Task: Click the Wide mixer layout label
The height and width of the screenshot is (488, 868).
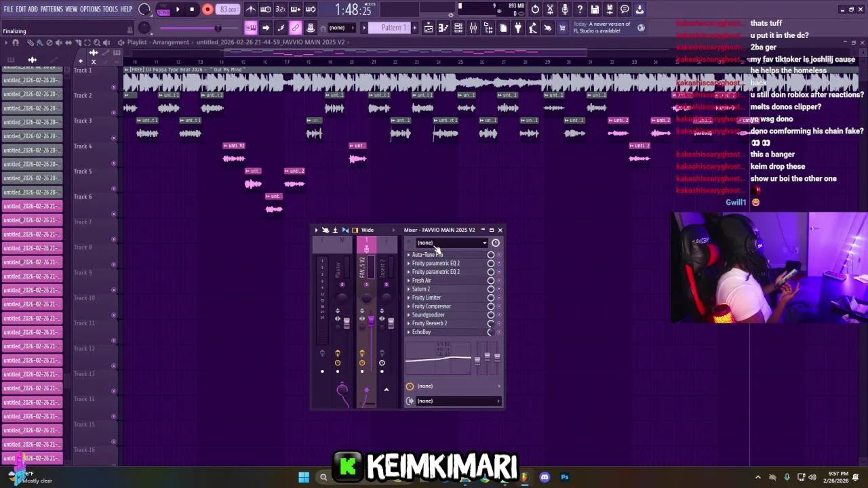Action: (x=368, y=230)
